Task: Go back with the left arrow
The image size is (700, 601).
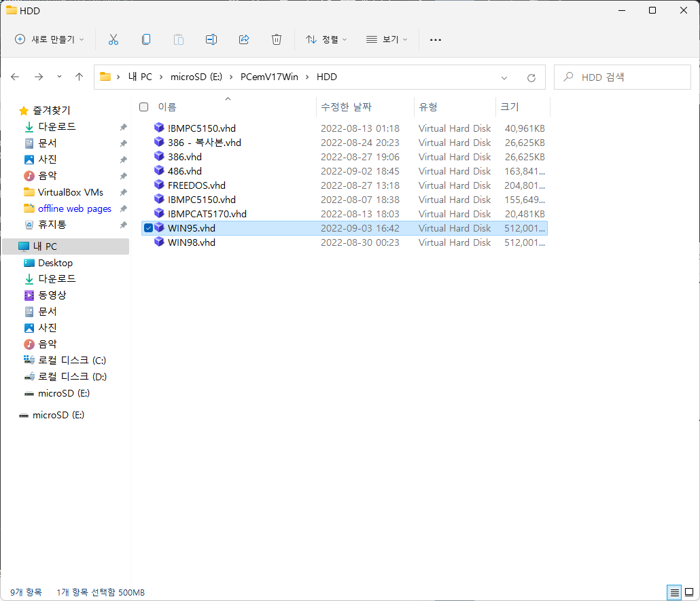Action: (15, 77)
